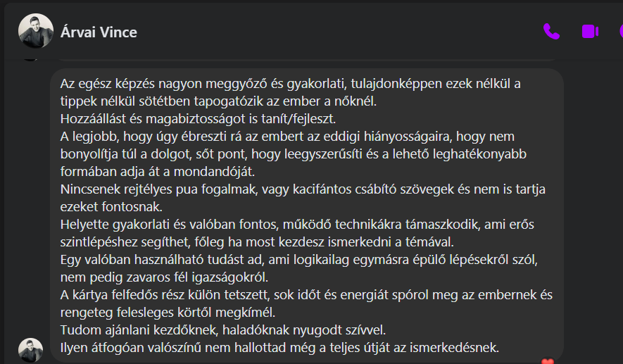Screen dimensions: 623x364
Task: Open the partially visible purple conversation info icon
Action: [x=619, y=32]
